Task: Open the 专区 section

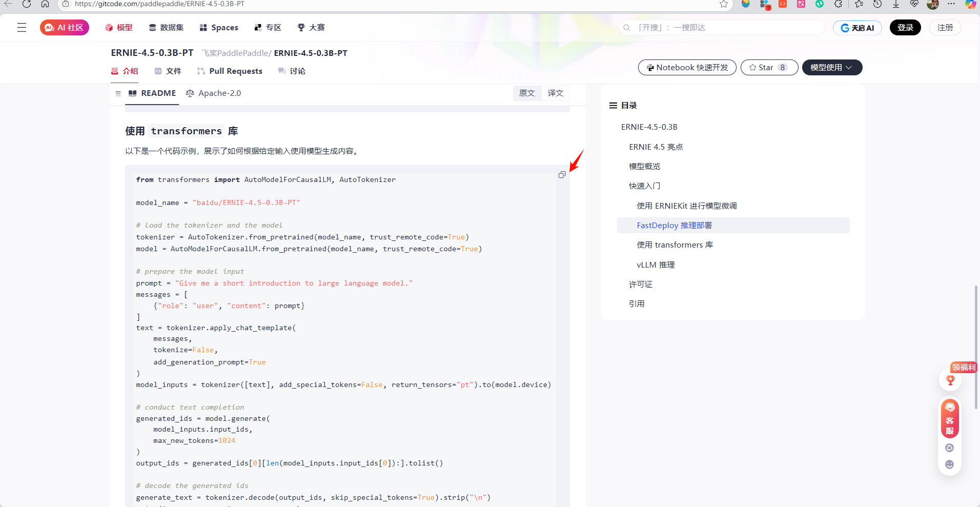Action: click(268, 28)
